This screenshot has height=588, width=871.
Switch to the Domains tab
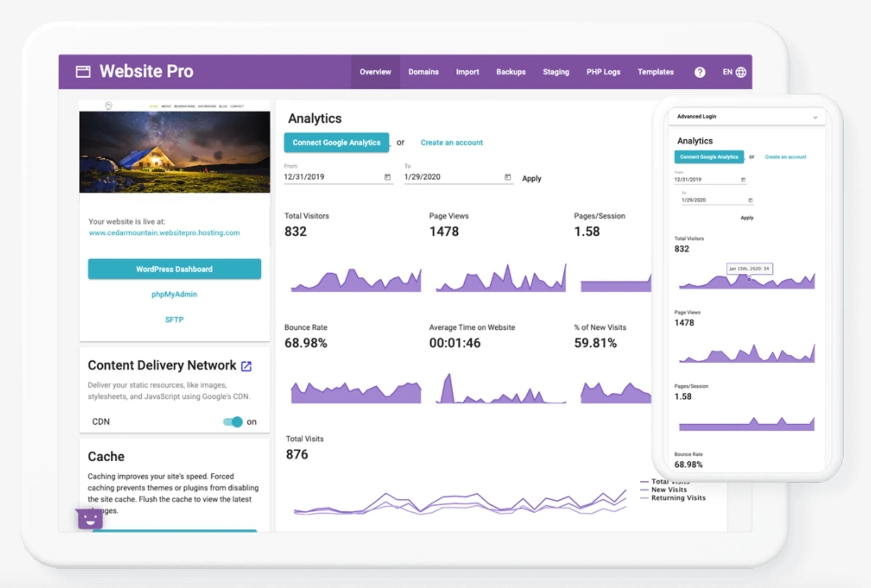pos(423,72)
